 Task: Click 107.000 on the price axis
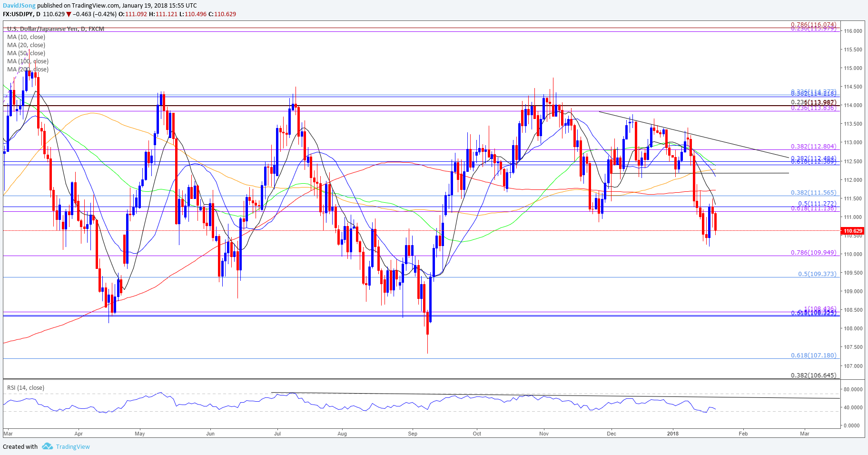point(853,366)
